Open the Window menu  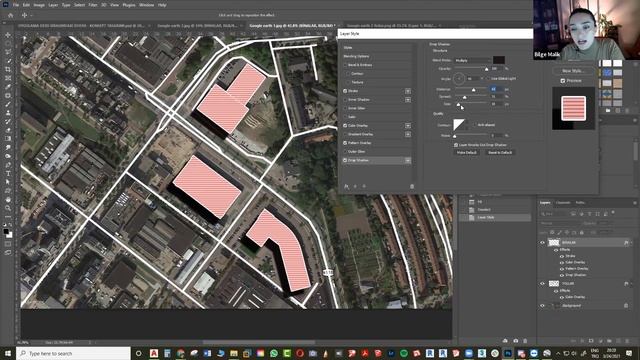pos(147,5)
